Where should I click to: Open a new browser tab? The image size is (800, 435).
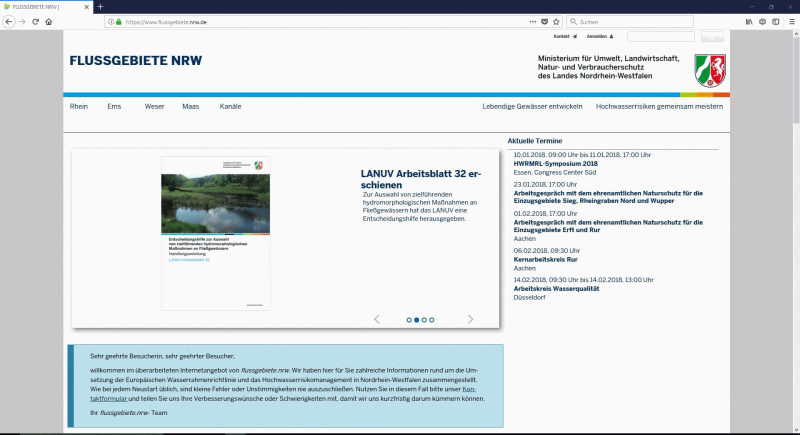[101, 7]
